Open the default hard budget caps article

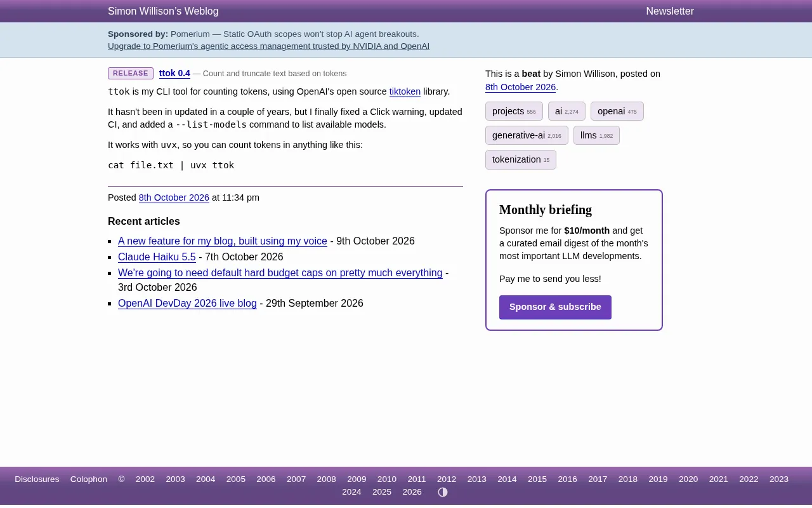(280, 273)
